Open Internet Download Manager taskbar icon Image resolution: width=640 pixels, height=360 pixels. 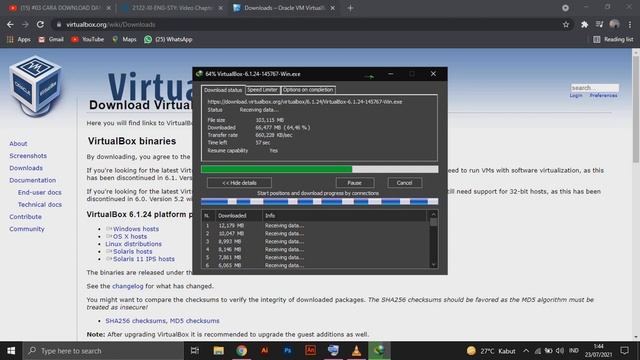pos(379,351)
